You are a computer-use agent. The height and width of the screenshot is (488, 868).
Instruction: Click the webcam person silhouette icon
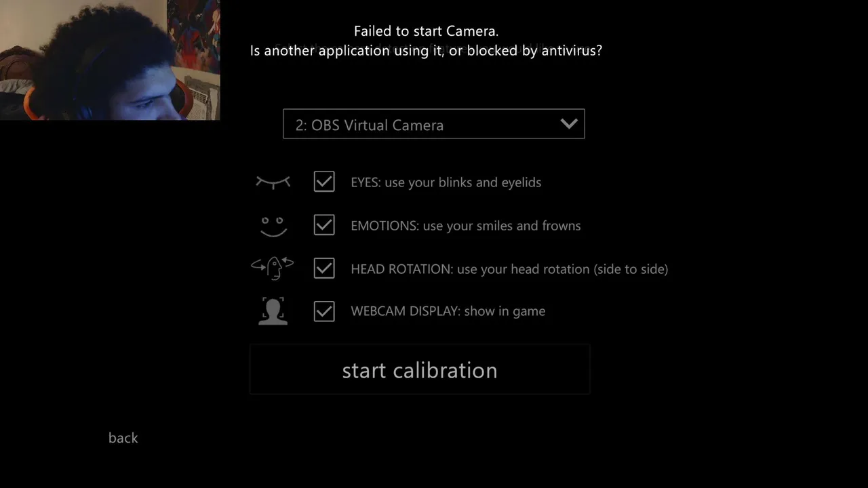point(273,311)
